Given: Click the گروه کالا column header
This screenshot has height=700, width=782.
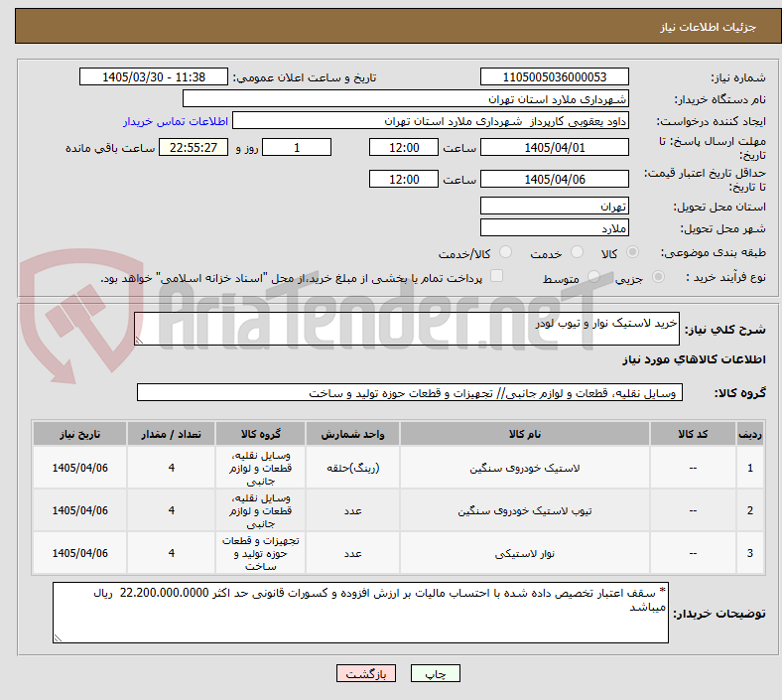Looking at the screenshot, I should point(260,434).
